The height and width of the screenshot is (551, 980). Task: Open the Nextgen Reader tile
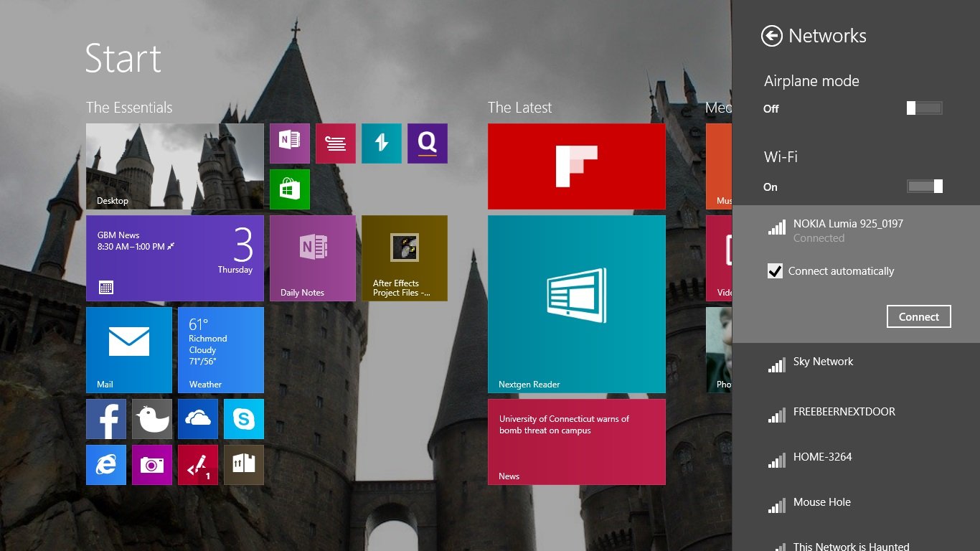(x=577, y=304)
